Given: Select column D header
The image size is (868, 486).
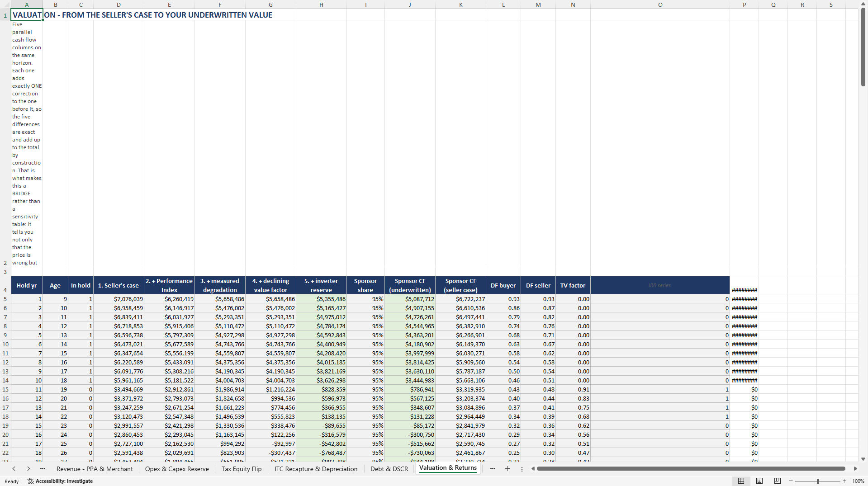Looking at the screenshot, I should click(119, 5).
